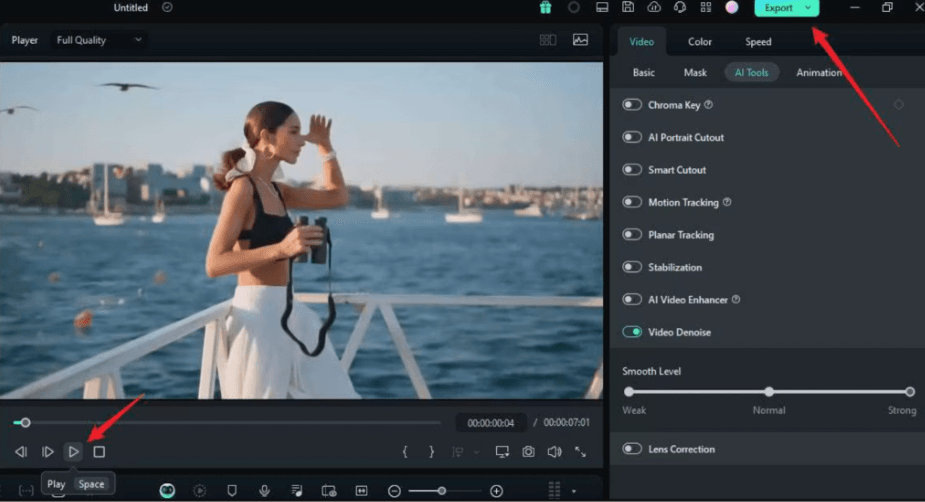
Task: Click the Play button in the player
Action: tap(73, 452)
